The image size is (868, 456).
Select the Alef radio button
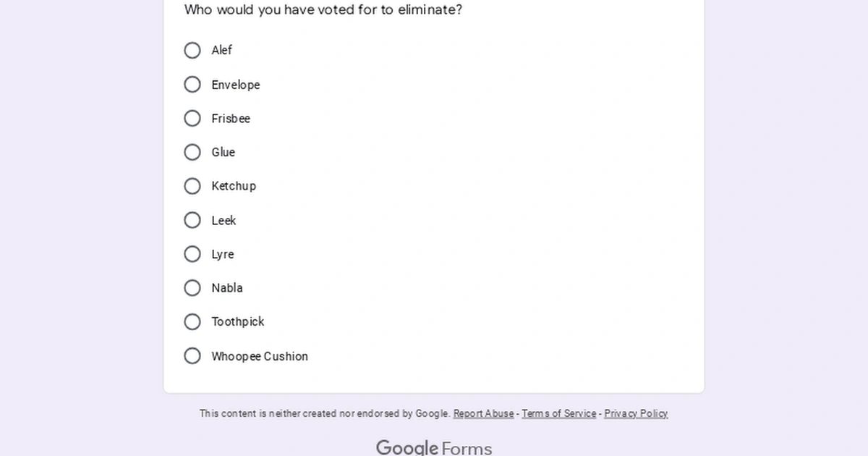[192, 50]
